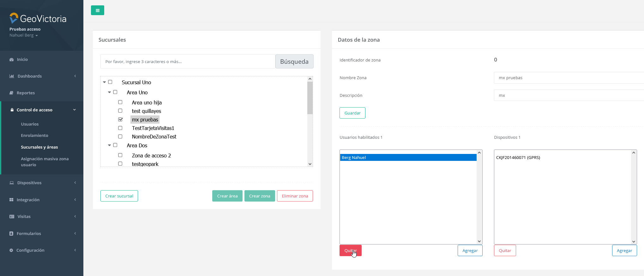Uncheck the mx pruebas checkbox
Screen dimensions: 644x276
point(120,120)
